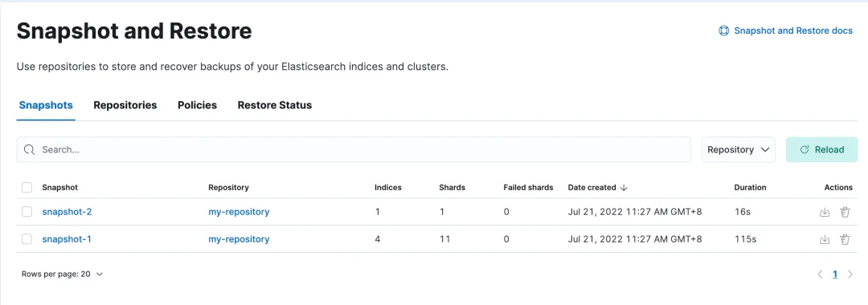Delete snapshot-2 with its trash icon

tap(844, 212)
